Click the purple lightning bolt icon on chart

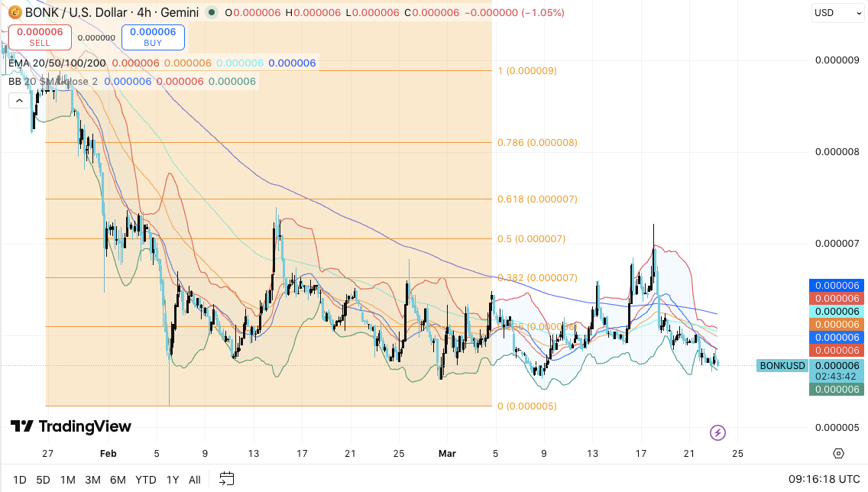[717, 432]
